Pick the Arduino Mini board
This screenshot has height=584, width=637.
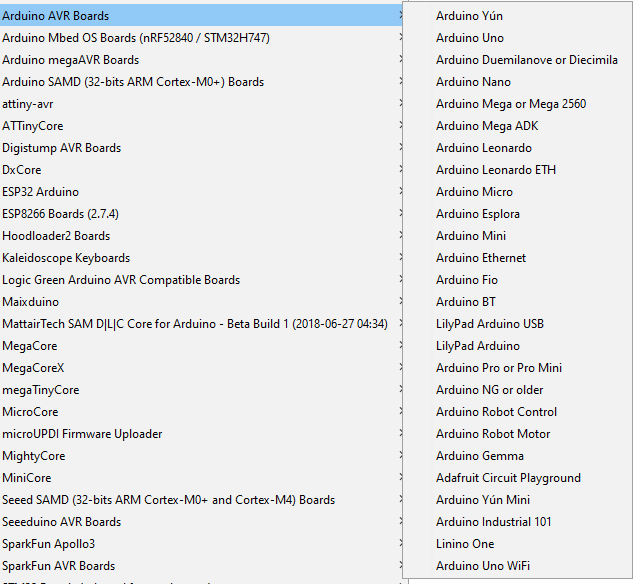click(518, 236)
